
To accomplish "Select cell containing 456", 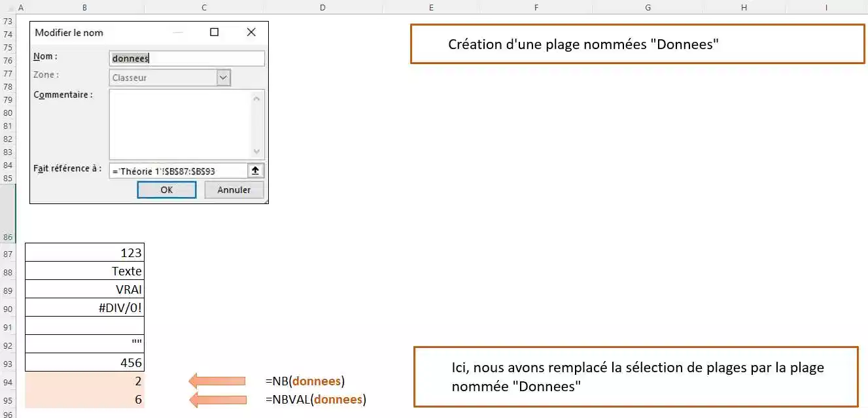I will (x=84, y=362).
